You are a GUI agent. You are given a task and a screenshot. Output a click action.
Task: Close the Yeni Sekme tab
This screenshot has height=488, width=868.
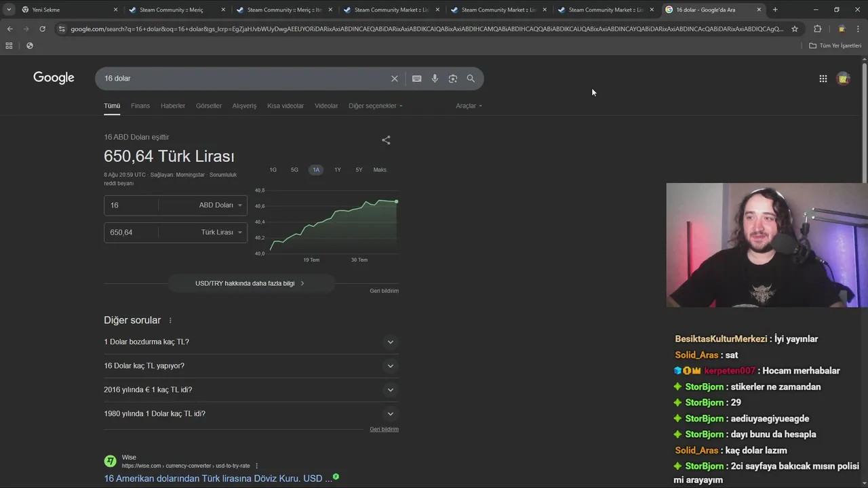(x=115, y=10)
